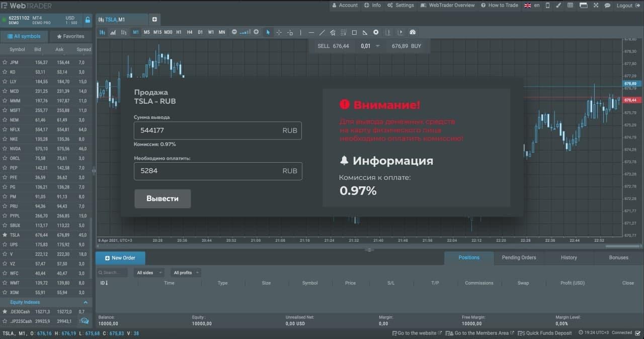Draw a horizontal line tool
The image size is (644, 339).
(311, 32)
